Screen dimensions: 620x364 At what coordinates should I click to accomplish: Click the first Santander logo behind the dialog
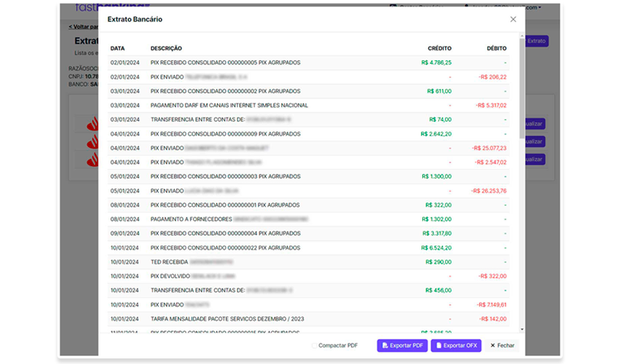click(x=91, y=123)
